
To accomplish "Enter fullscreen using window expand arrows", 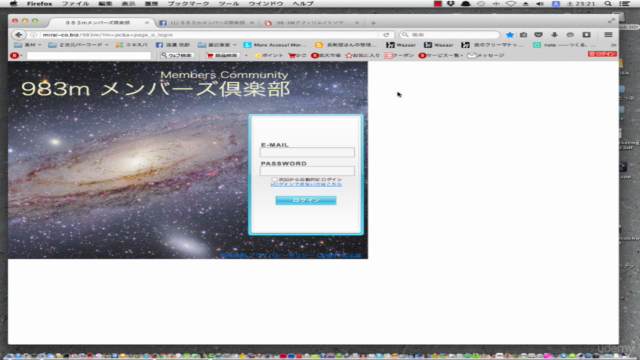I will [611, 20].
